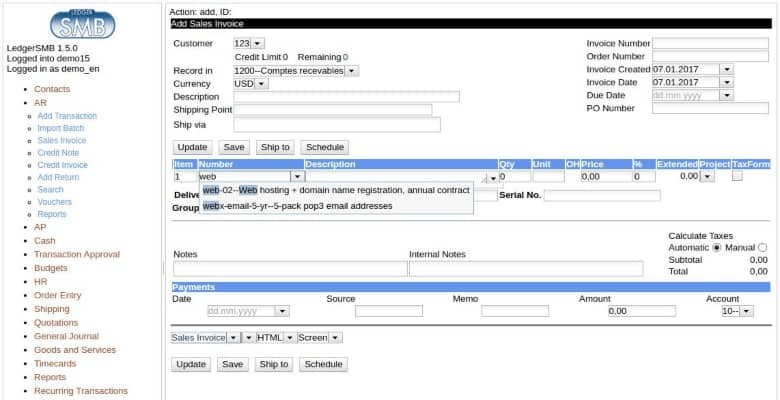Open the Due Date picker arrow
This screenshot has height=400, width=780.
(727, 95)
